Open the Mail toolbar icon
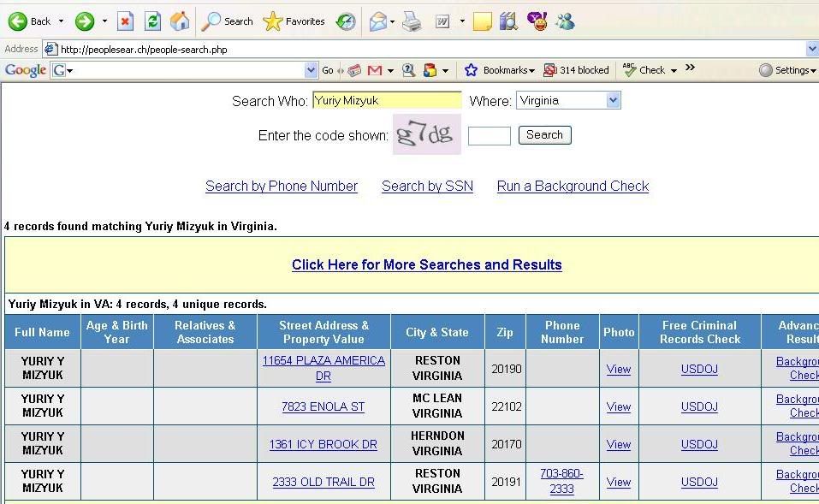The height and width of the screenshot is (504, 819). [377, 21]
